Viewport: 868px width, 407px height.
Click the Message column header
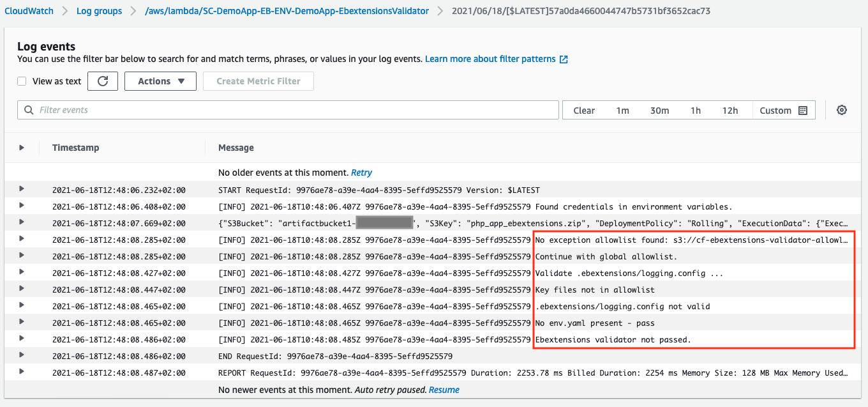236,148
